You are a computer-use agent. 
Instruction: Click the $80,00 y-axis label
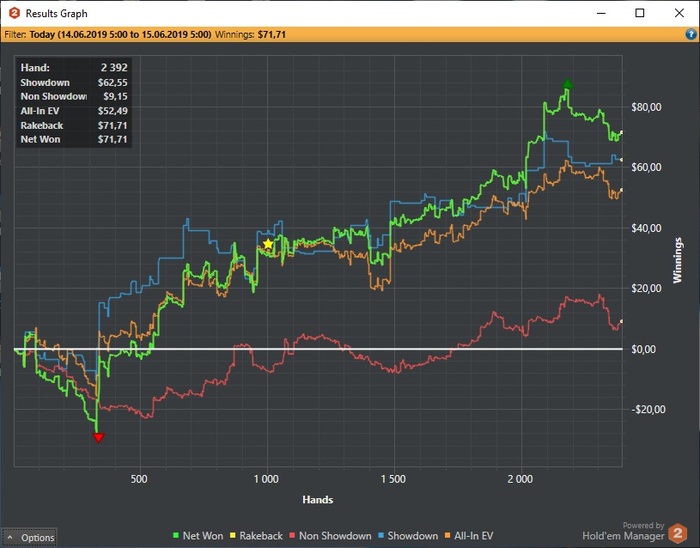[x=646, y=107]
